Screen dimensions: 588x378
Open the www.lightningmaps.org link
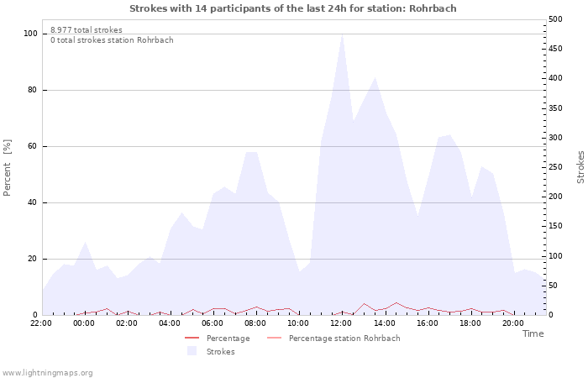pos(47,373)
